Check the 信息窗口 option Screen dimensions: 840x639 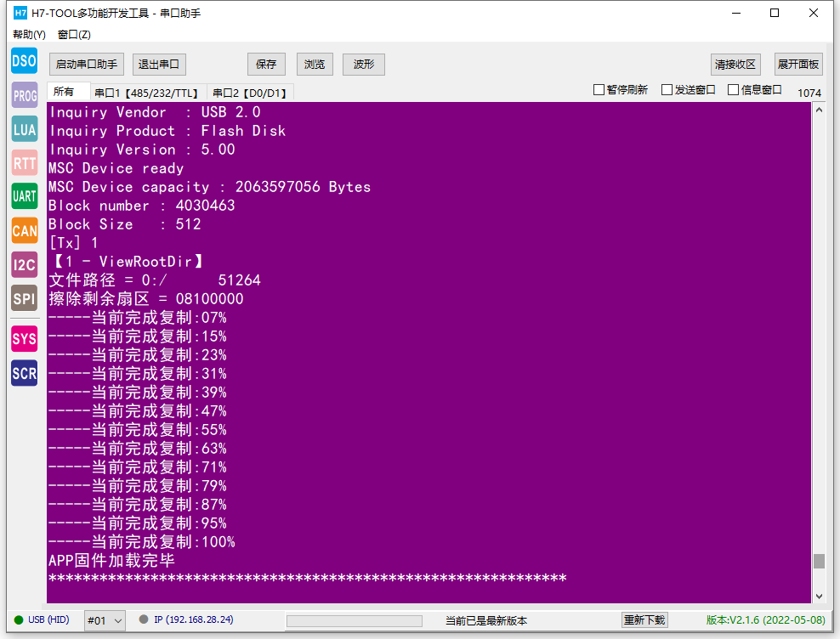point(734,90)
